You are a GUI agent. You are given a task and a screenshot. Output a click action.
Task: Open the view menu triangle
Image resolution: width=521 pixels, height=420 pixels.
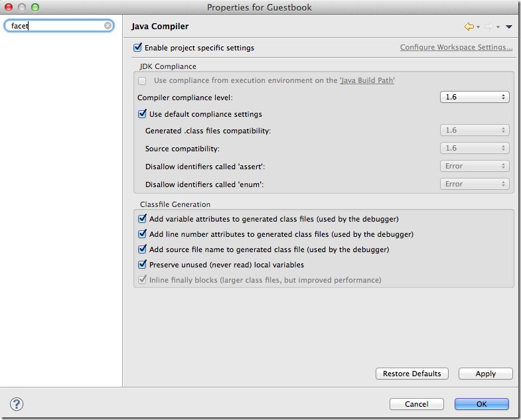(508, 27)
